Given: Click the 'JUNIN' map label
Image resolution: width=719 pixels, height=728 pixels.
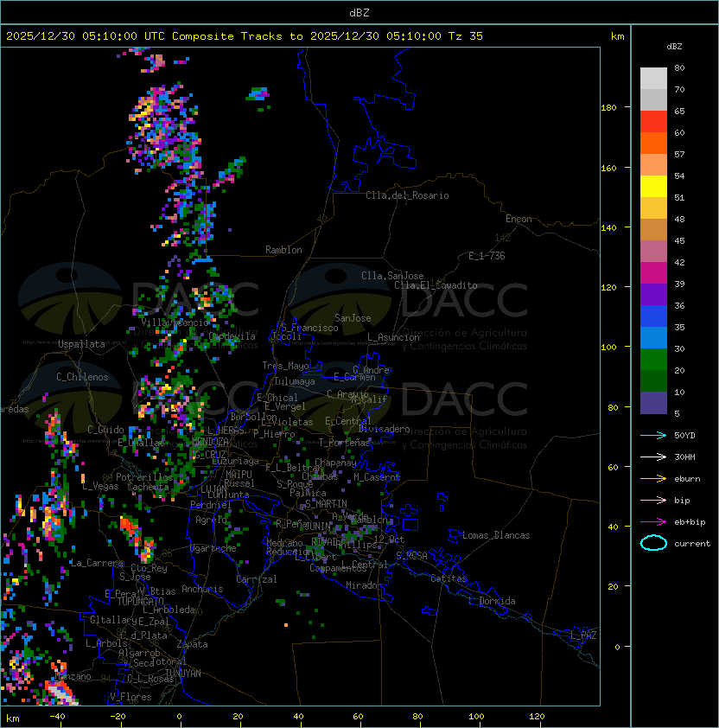Looking at the screenshot, I should (317, 526).
